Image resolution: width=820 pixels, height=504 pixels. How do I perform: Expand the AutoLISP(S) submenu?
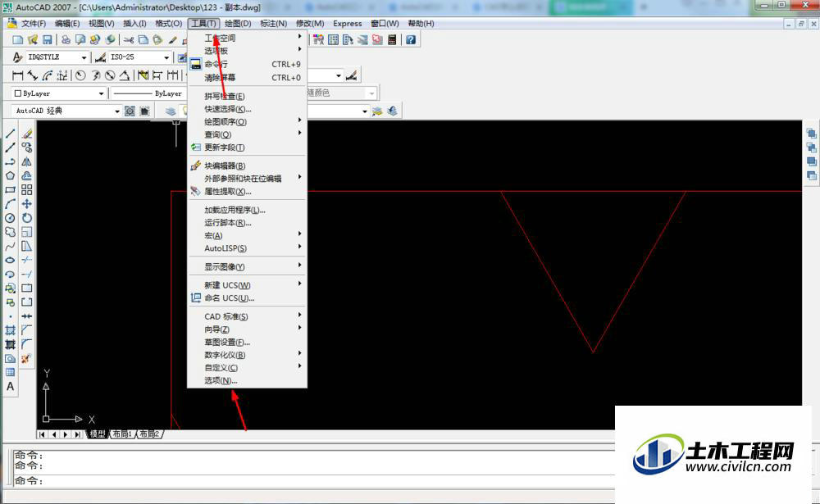tap(247, 248)
